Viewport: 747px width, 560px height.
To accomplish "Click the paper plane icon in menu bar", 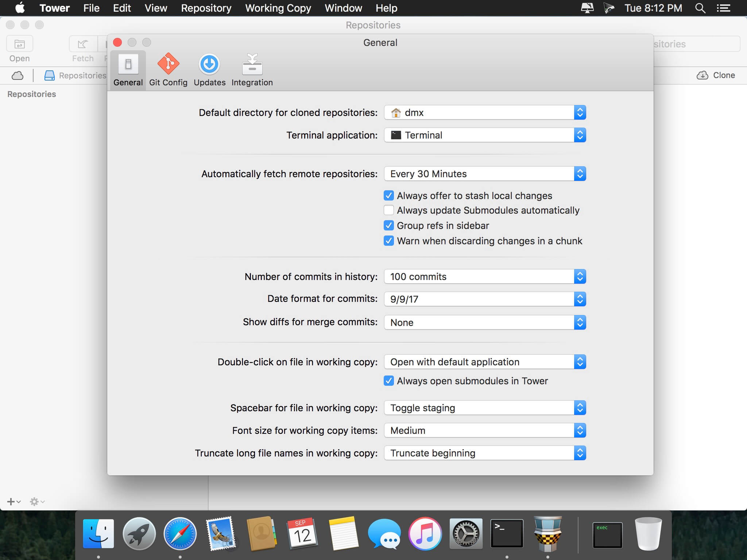I will pos(609,8).
